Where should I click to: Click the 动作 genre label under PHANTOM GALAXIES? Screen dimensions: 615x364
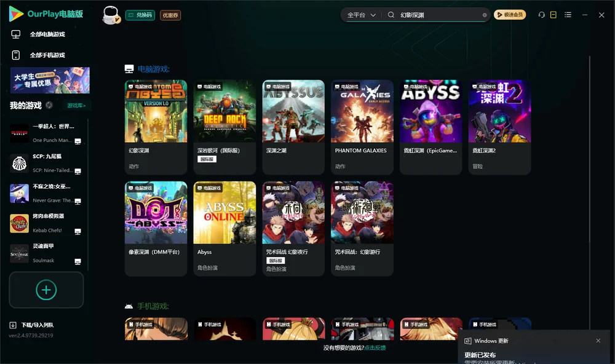click(x=340, y=166)
